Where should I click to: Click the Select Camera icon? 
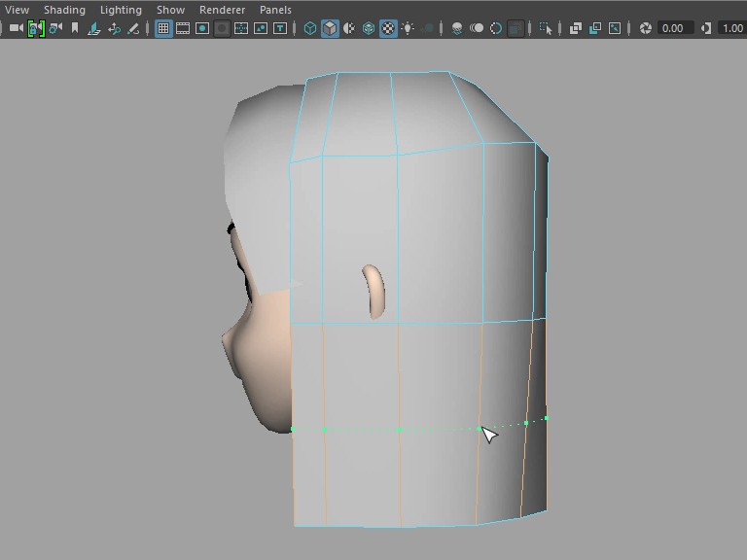point(16,28)
